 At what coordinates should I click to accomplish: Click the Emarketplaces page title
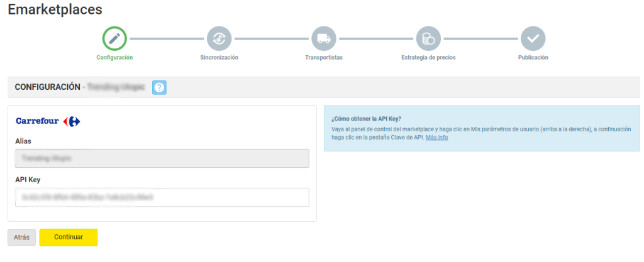point(55,10)
